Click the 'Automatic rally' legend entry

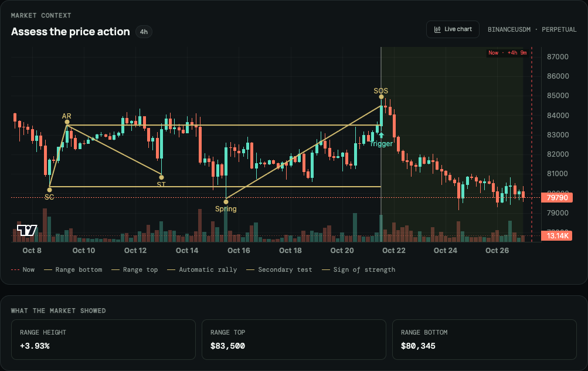(x=202, y=269)
